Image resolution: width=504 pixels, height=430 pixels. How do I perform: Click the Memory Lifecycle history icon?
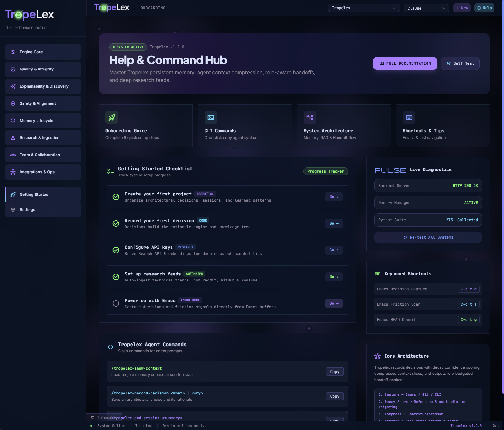[x=13, y=121]
